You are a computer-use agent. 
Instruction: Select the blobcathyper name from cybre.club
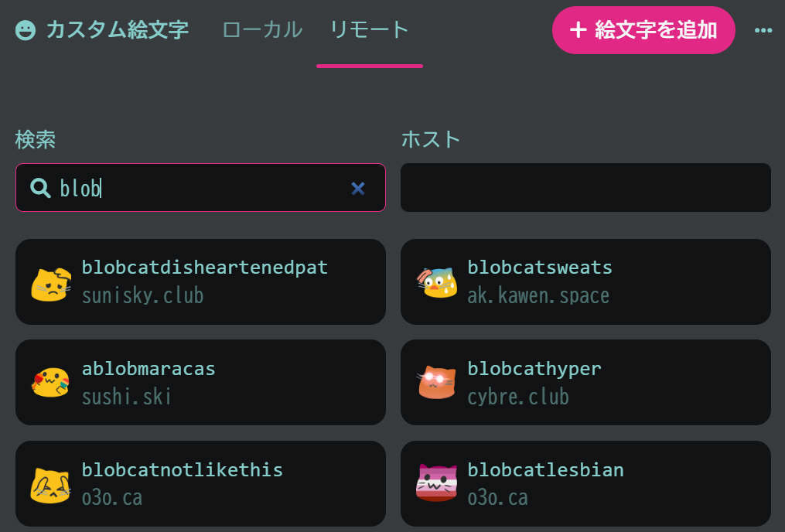[x=534, y=369]
